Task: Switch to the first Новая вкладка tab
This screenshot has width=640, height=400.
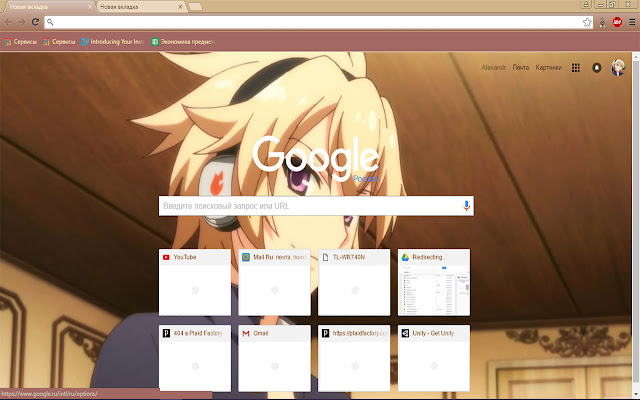Action: coord(48,7)
